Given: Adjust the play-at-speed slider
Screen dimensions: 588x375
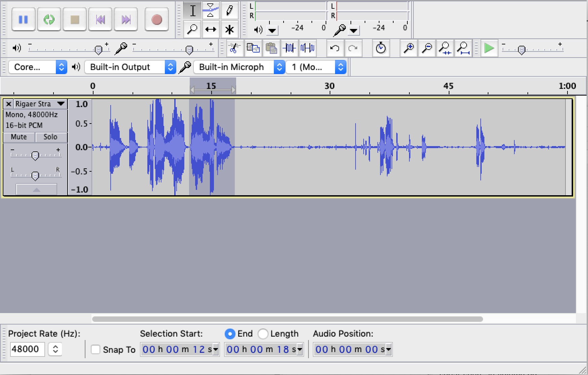Looking at the screenshot, I should coord(532,49).
